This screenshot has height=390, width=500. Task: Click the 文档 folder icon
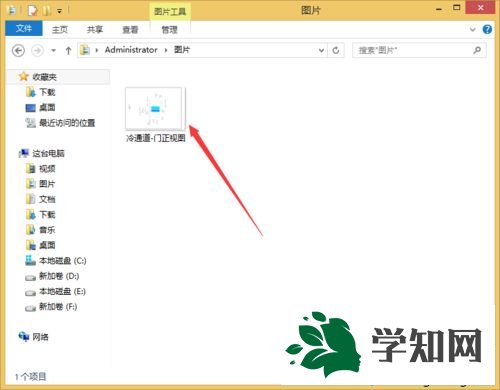tap(30, 199)
